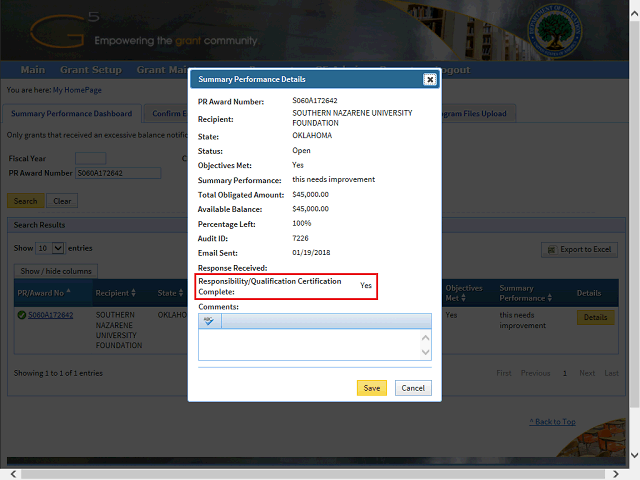The image size is (640, 480).
Task: Click horizontal scrollbar left arrow
Action: [x=13, y=474]
